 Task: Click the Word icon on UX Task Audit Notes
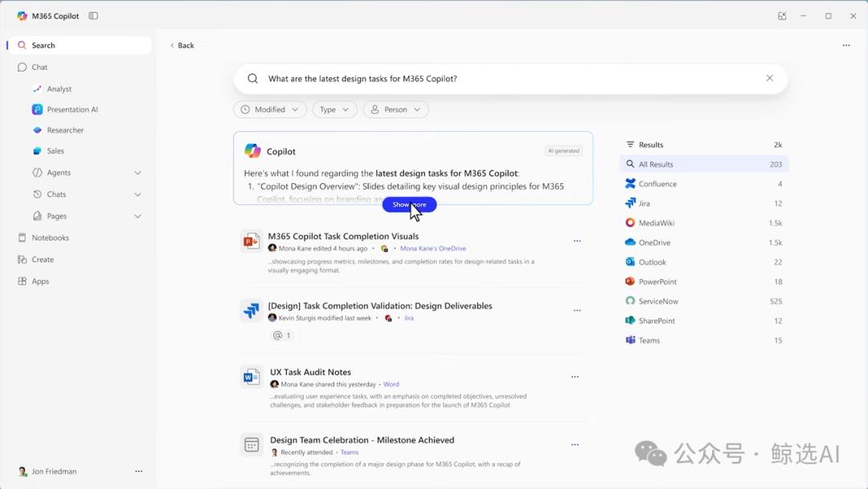(x=251, y=377)
